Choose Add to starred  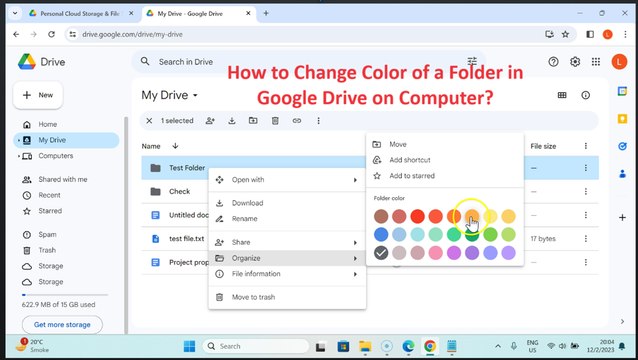point(445,176)
